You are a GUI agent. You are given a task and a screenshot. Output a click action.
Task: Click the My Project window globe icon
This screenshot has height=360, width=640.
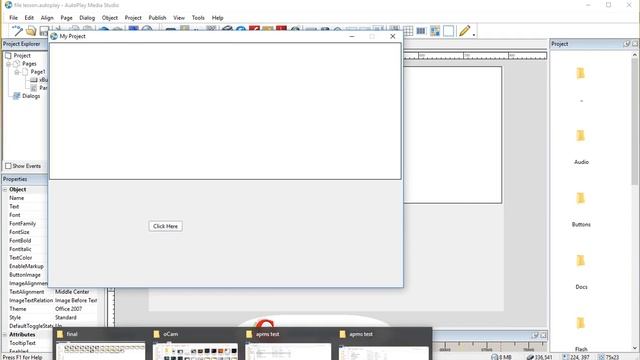(x=54, y=36)
